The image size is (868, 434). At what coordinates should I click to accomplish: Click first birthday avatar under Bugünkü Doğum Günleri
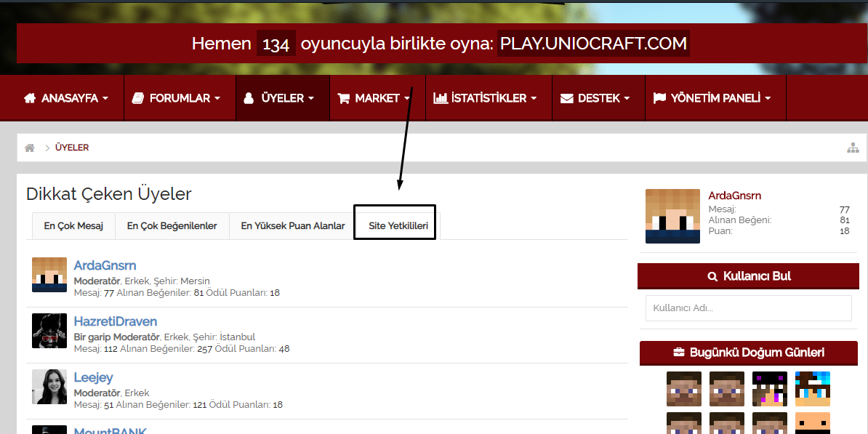684,389
